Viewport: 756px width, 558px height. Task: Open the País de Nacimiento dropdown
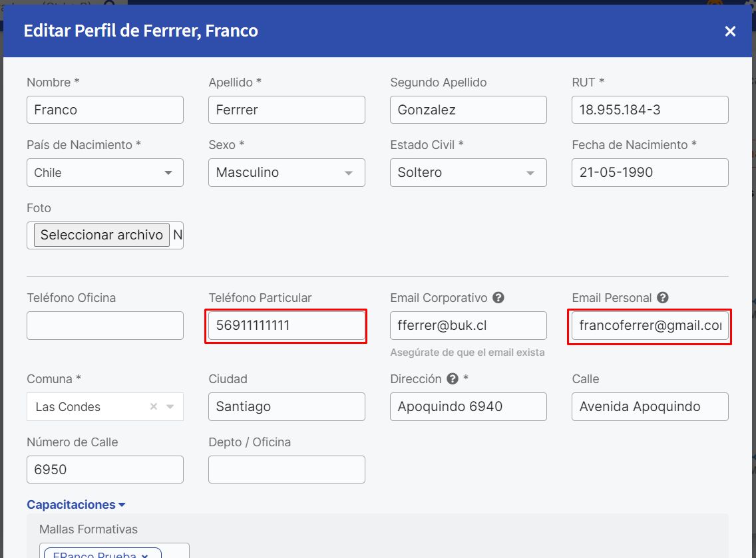[x=105, y=173]
